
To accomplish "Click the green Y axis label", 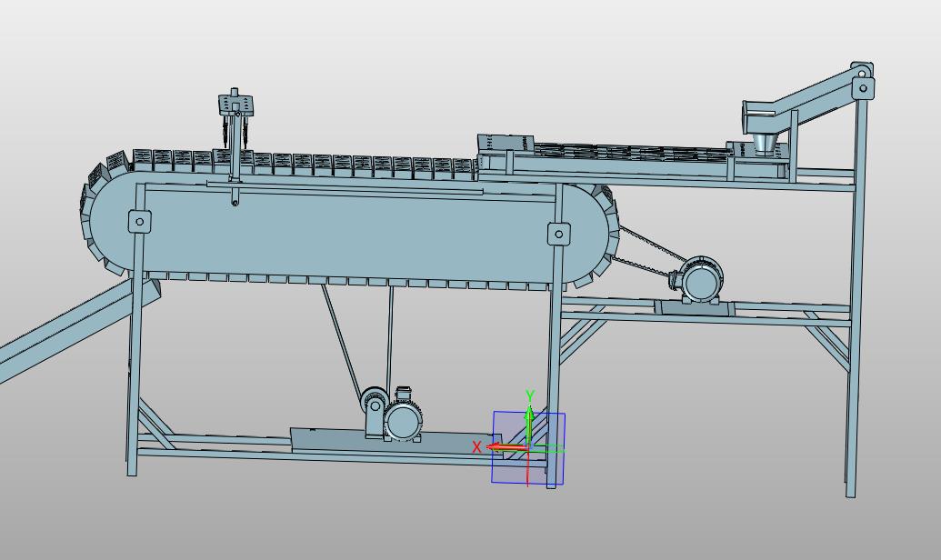I will (x=530, y=395).
